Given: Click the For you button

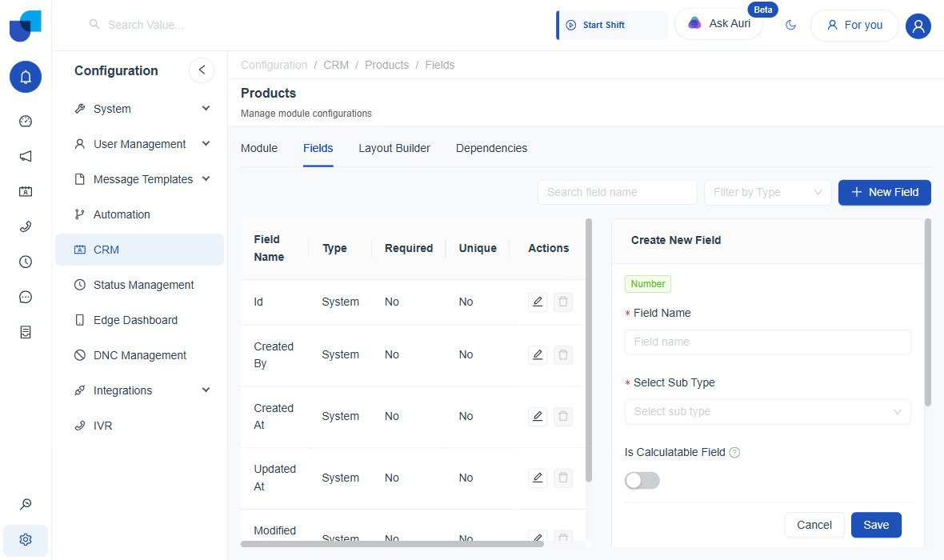Looking at the screenshot, I should [854, 26].
